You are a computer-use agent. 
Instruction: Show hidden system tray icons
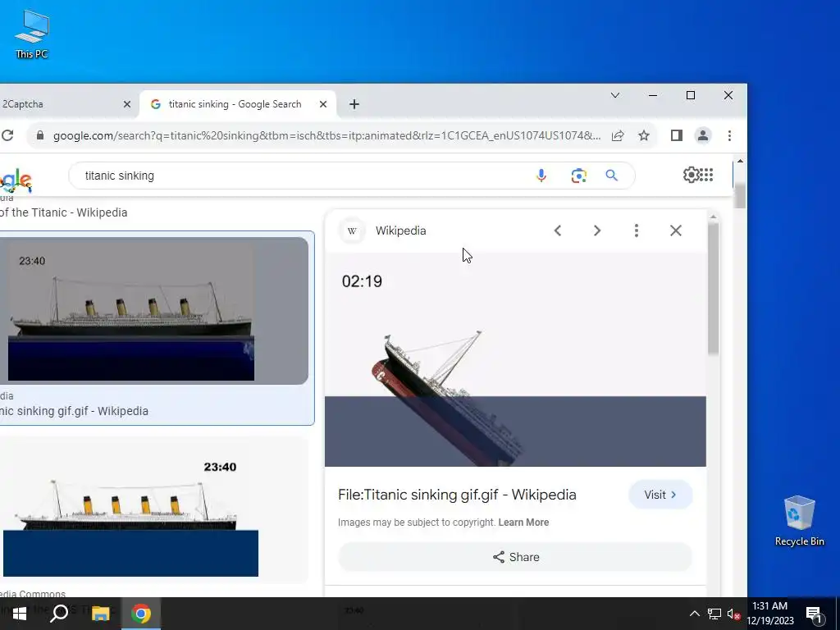click(x=694, y=614)
